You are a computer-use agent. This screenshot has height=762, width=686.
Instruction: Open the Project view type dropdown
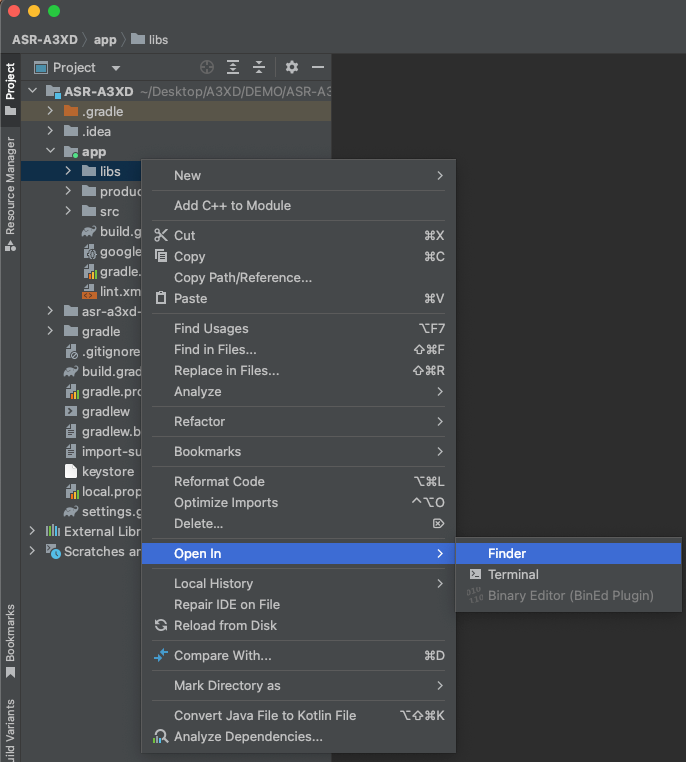coord(116,68)
